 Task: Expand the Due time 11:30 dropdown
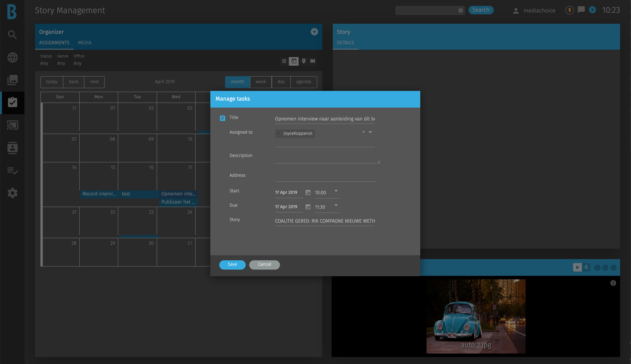(x=336, y=205)
